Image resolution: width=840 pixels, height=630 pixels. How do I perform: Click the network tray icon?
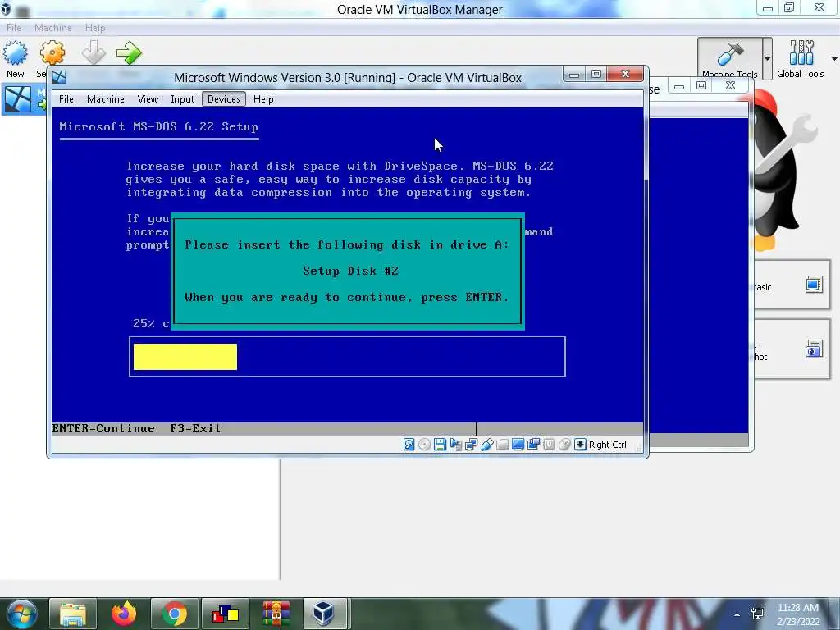coord(757,614)
